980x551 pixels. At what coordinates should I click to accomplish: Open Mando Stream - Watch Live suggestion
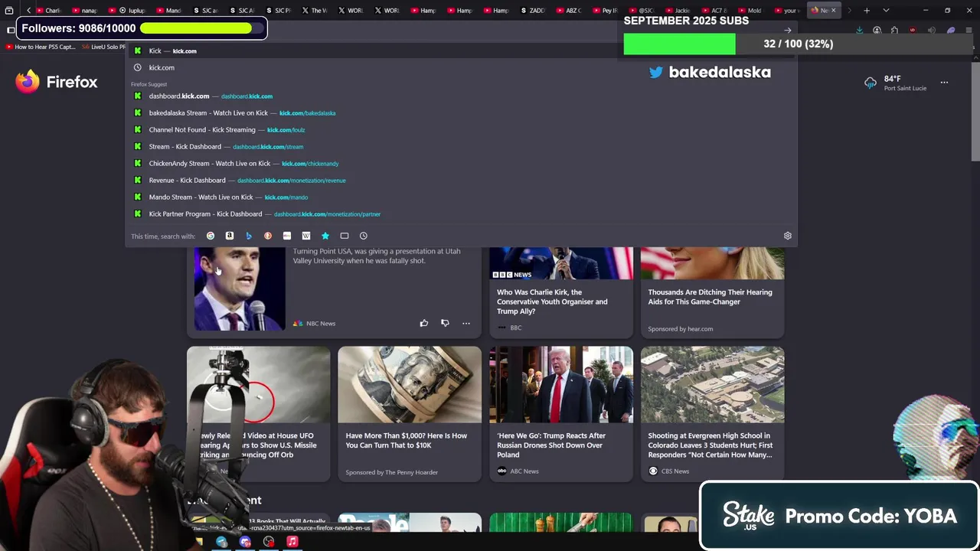[462, 197]
